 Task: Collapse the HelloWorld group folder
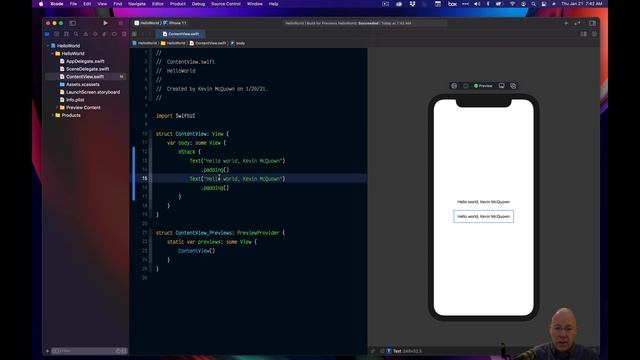tap(53, 53)
